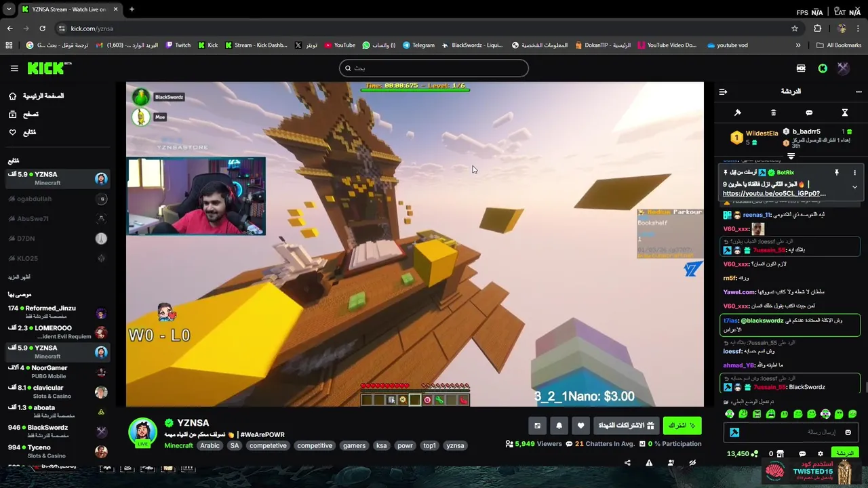The image size is (868, 488).
Task: Click the hammer badge in the message box
Action: 734,432
